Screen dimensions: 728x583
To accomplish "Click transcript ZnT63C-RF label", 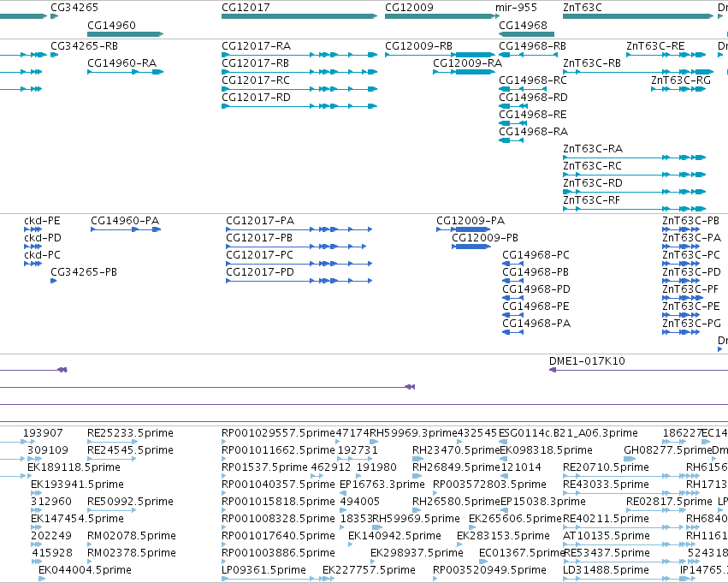I will (591, 200).
